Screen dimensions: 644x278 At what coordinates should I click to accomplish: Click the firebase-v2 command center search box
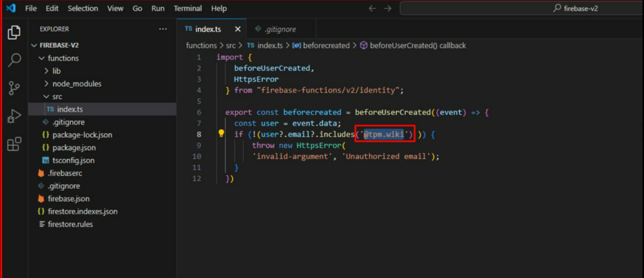(522, 8)
